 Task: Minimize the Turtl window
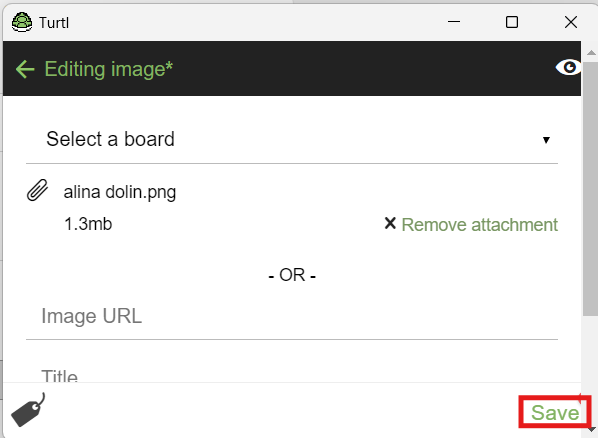pyautogui.click(x=454, y=22)
